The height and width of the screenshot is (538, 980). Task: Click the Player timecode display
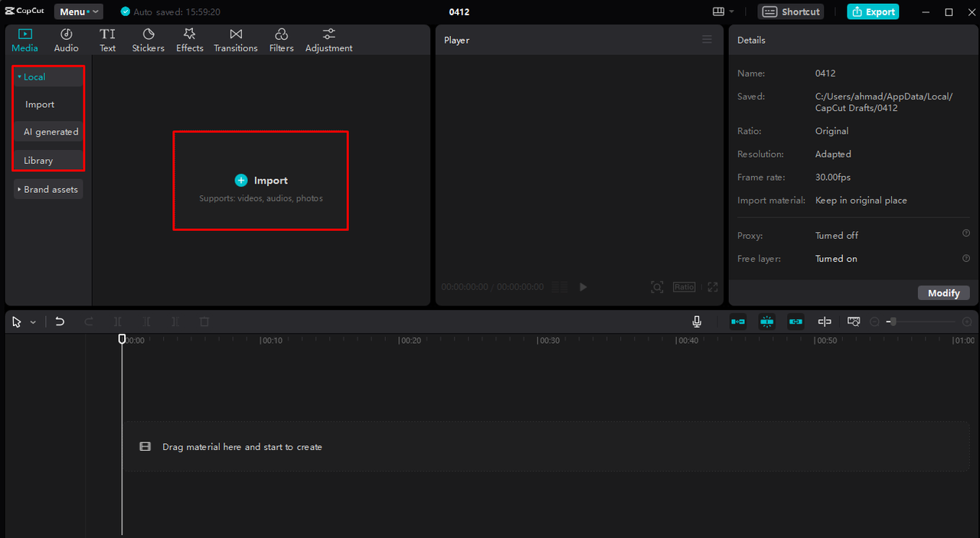point(492,287)
